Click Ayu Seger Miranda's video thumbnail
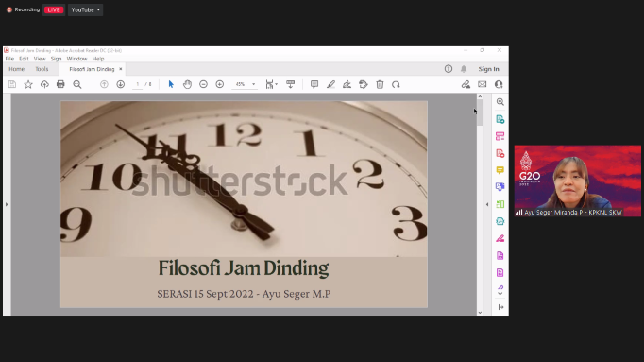 point(578,181)
